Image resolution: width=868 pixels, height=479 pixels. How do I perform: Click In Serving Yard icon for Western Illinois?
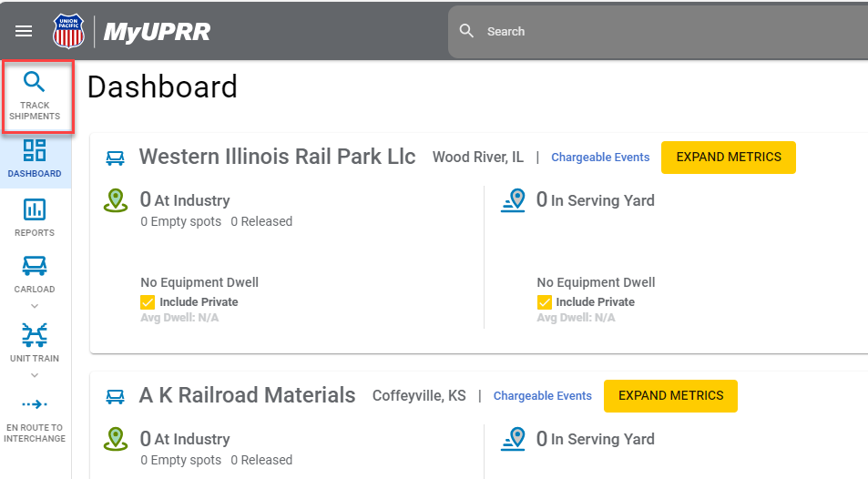click(513, 200)
